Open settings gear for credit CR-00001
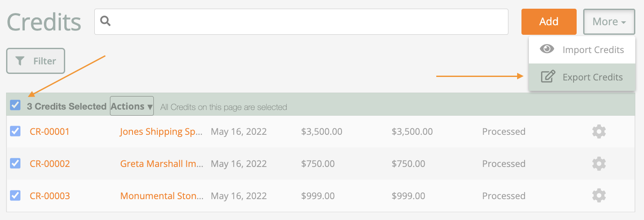The image size is (644, 220). click(599, 131)
